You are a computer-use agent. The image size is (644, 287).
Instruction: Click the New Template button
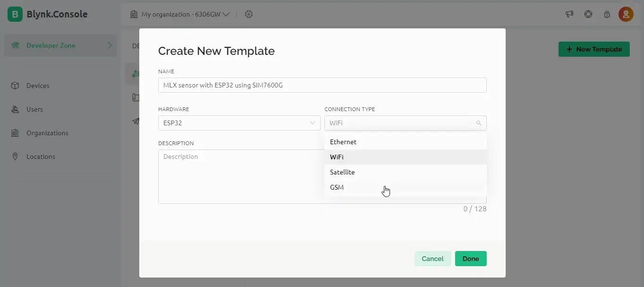[594, 49]
